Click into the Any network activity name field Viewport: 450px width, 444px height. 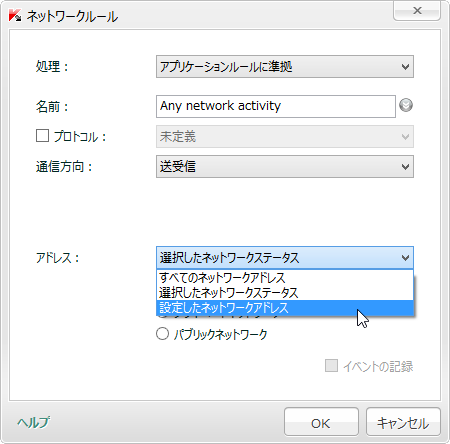pos(276,106)
